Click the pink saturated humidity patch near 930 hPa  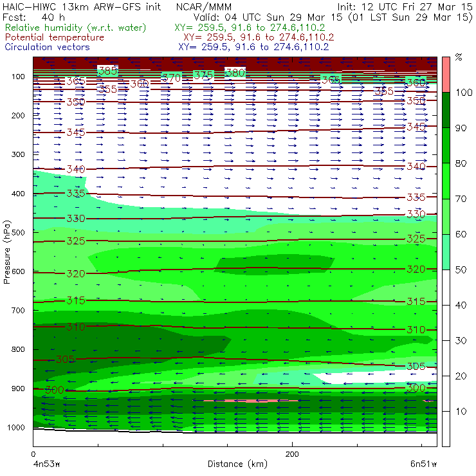(x=251, y=401)
